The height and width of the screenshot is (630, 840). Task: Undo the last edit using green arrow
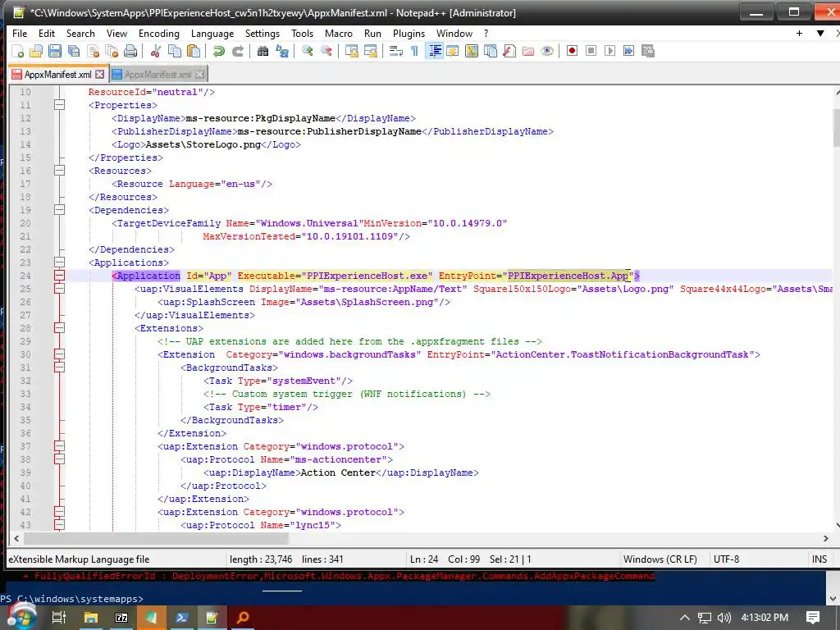pos(218,51)
